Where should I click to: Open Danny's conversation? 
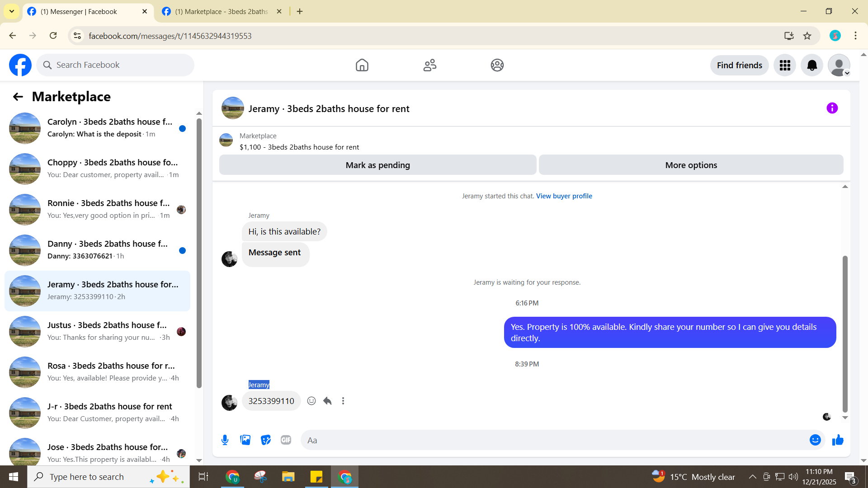(x=97, y=250)
